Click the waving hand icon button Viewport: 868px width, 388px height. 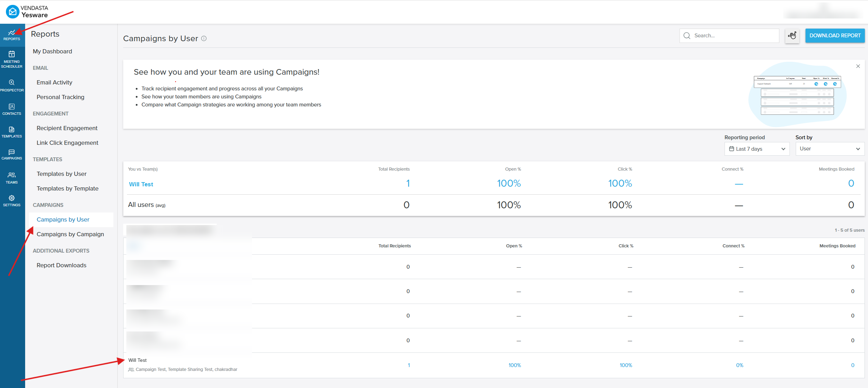click(792, 36)
